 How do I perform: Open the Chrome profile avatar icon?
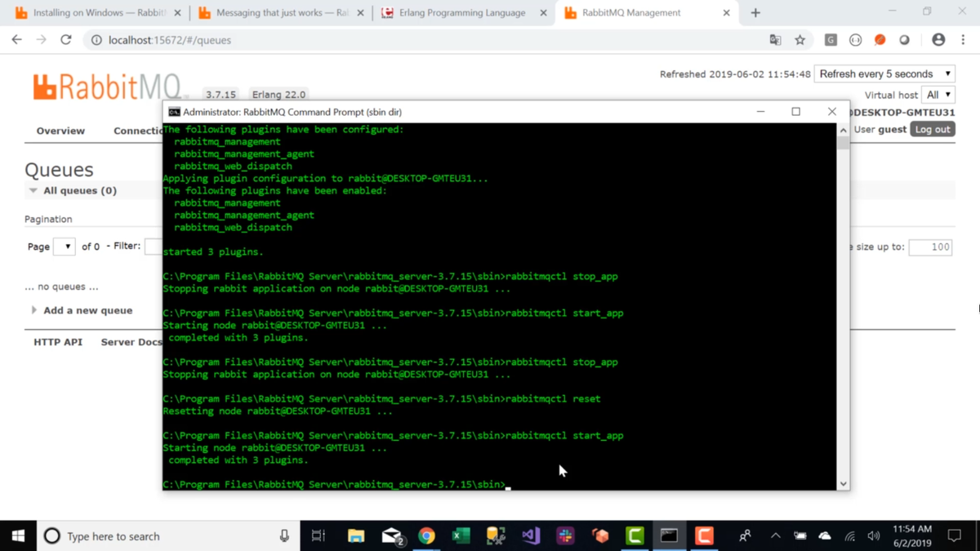point(938,40)
